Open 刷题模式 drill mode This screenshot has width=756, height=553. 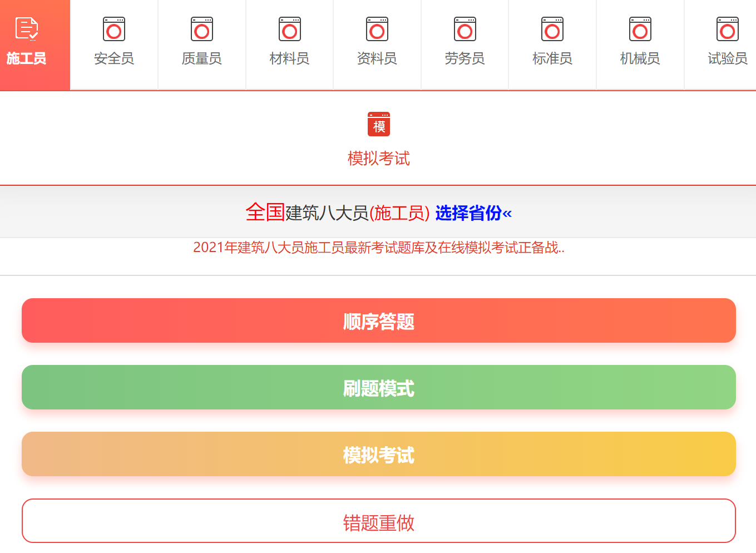click(x=379, y=387)
